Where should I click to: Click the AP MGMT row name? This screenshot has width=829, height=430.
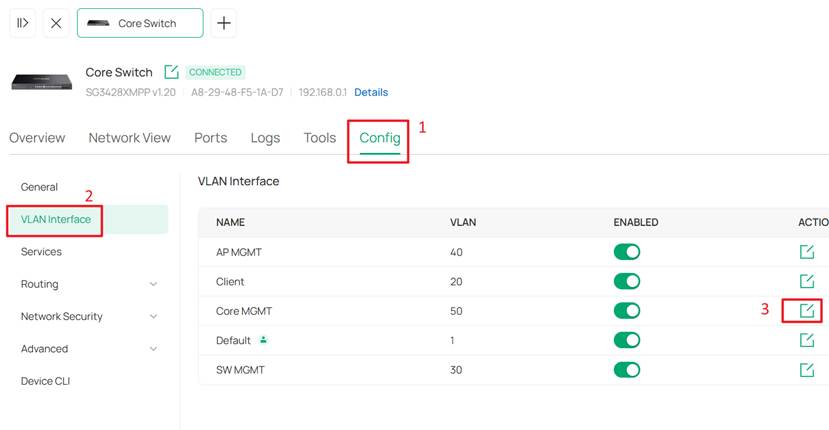click(239, 252)
